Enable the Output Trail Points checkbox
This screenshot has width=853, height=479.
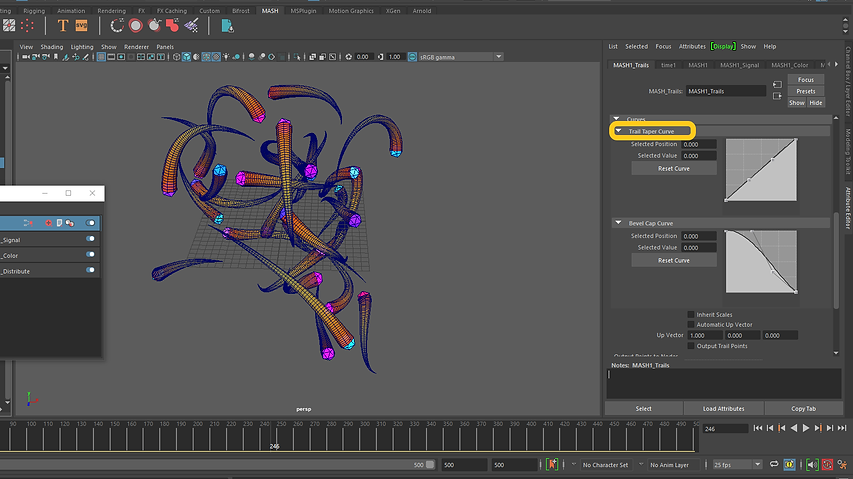tap(691, 346)
